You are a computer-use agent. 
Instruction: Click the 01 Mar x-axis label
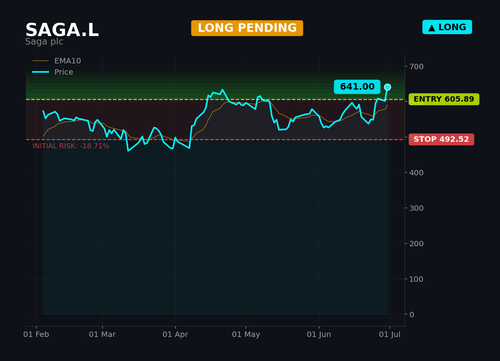coord(102,334)
